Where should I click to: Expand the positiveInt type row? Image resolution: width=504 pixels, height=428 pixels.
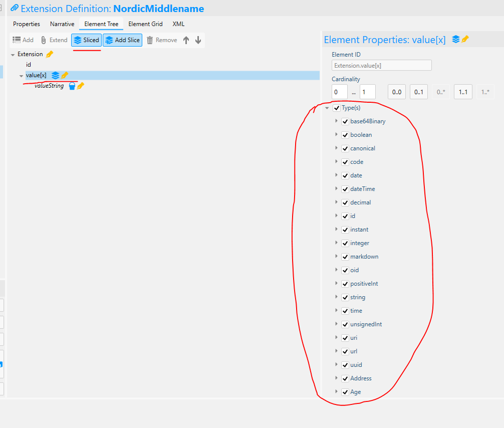point(336,283)
